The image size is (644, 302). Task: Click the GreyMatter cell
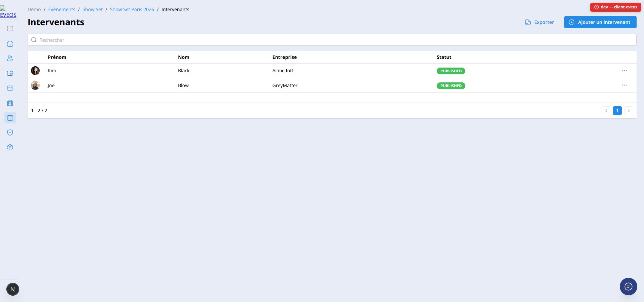pos(285,85)
